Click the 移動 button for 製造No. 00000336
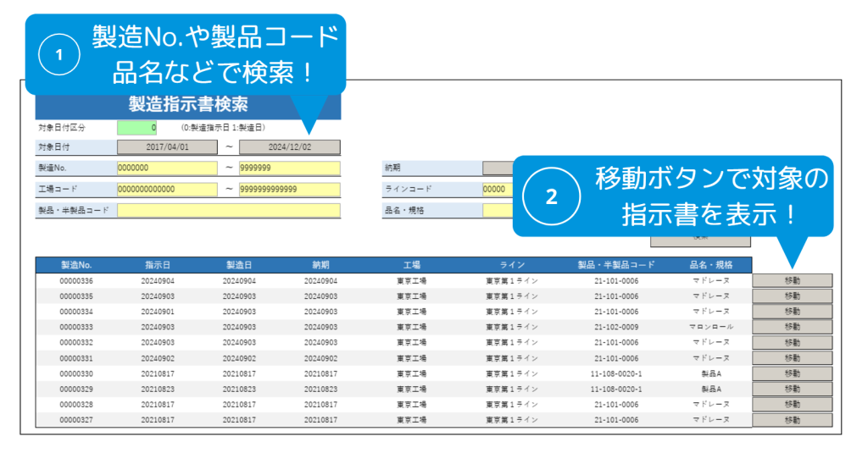The height and width of the screenshot is (453, 868). 792,280
